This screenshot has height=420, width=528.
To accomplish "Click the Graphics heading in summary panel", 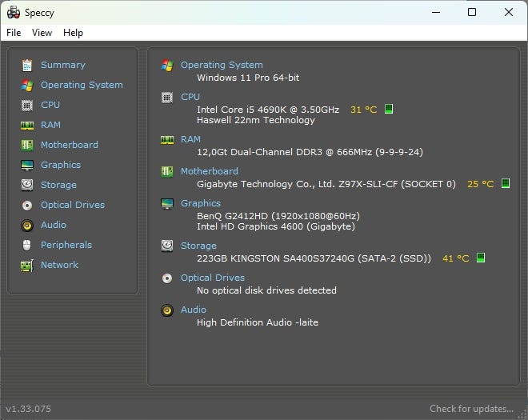I will pos(201,203).
